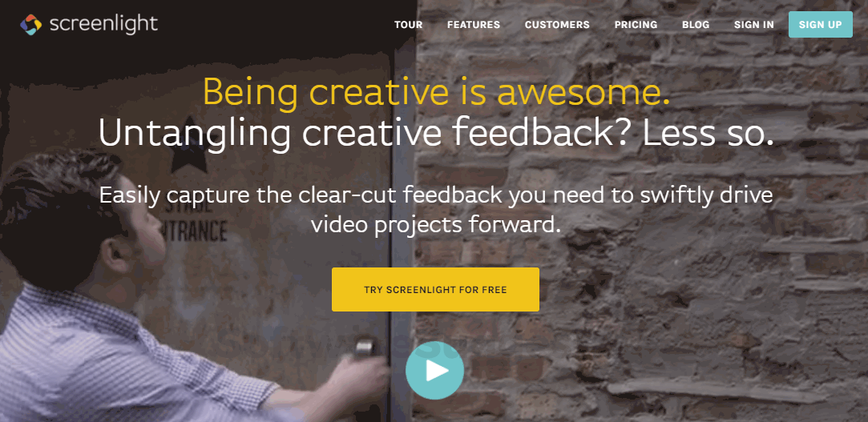The image size is (868, 422).
Task: Click the door handle the man is gripping
Action: 364,348
